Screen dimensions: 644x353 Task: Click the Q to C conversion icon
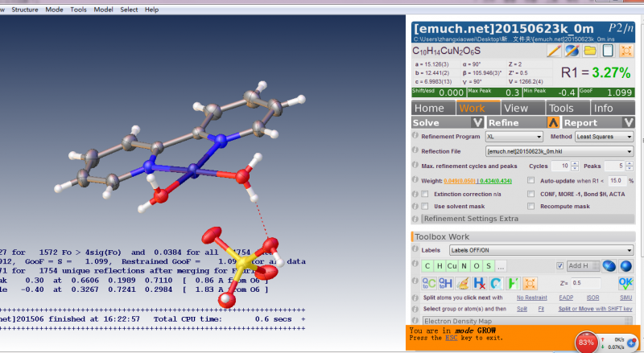[429, 283]
